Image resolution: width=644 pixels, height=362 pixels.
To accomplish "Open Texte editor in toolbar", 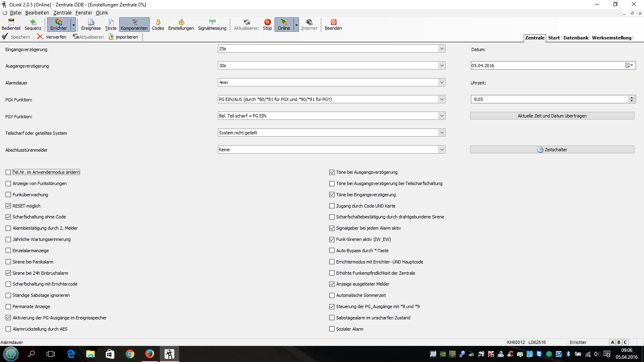I will [x=111, y=24].
